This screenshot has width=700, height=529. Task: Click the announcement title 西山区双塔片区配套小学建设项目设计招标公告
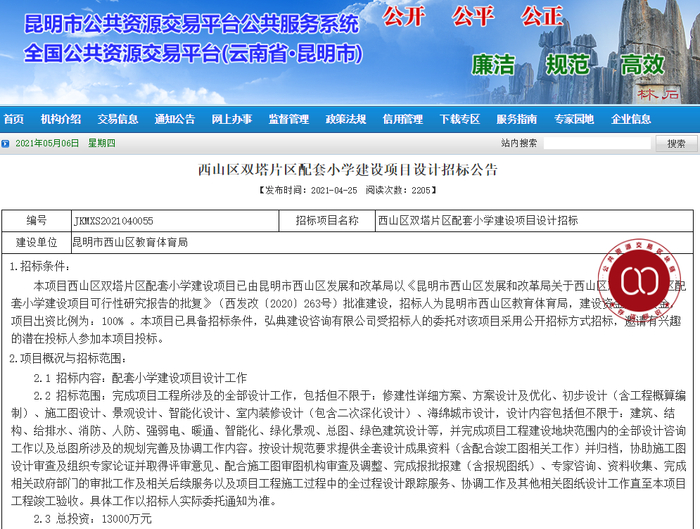(x=348, y=170)
